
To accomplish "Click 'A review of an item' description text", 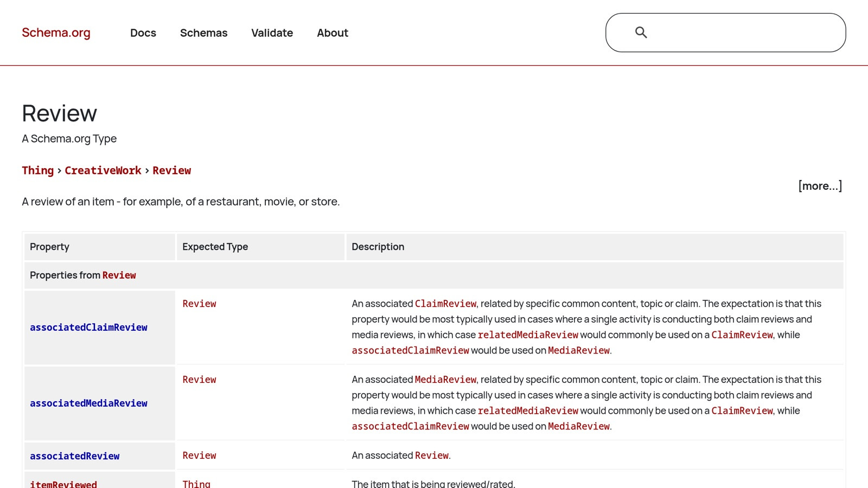I will 181,202.
